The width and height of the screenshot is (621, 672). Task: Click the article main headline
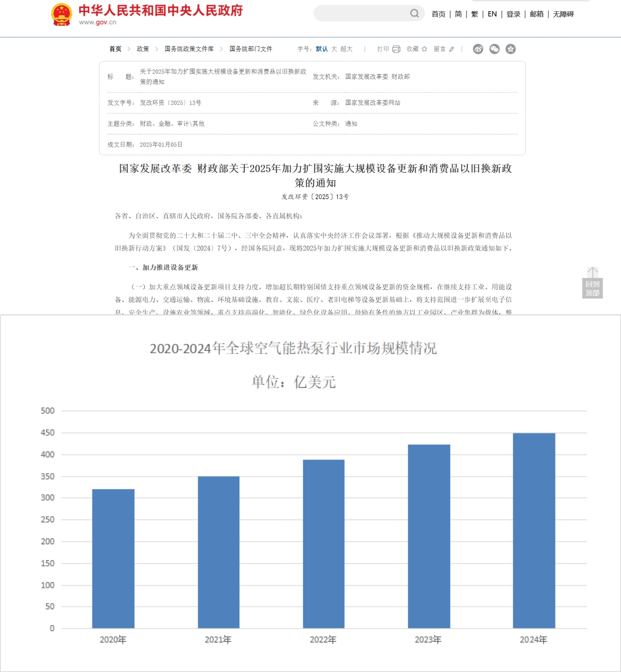(315, 175)
